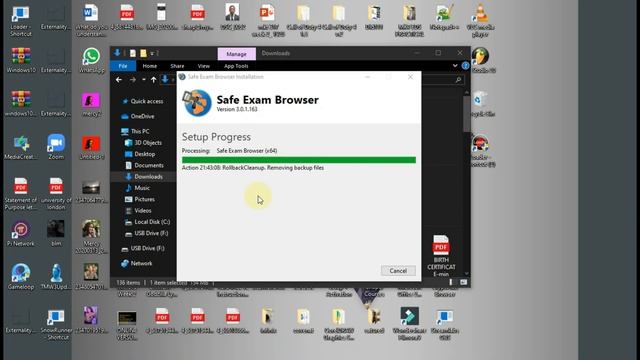Image resolution: width=640 pixels, height=360 pixels.
Task: Open recent locations dropdown arrow
Action: (x=144, y=80)
